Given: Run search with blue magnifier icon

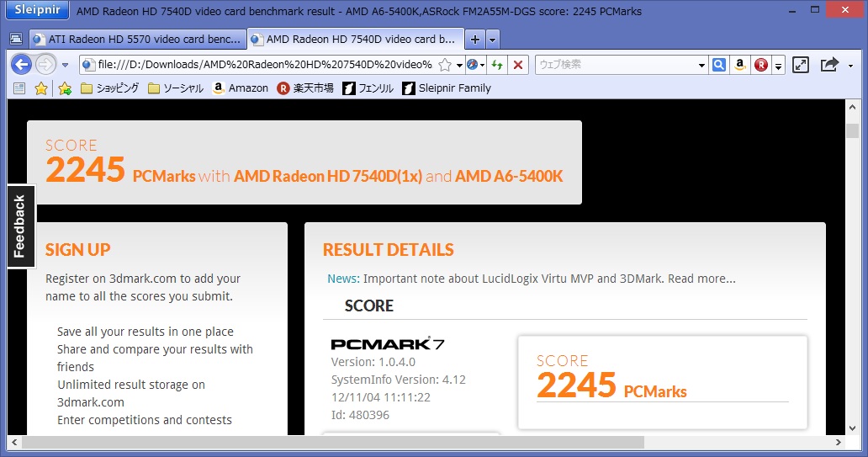Looking at the screenshot, I should 719,65.
